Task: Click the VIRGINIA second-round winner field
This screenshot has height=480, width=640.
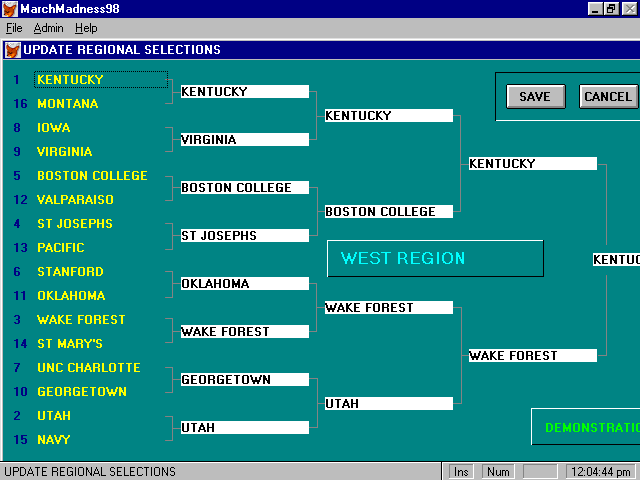Action: [x=244, y=140]
